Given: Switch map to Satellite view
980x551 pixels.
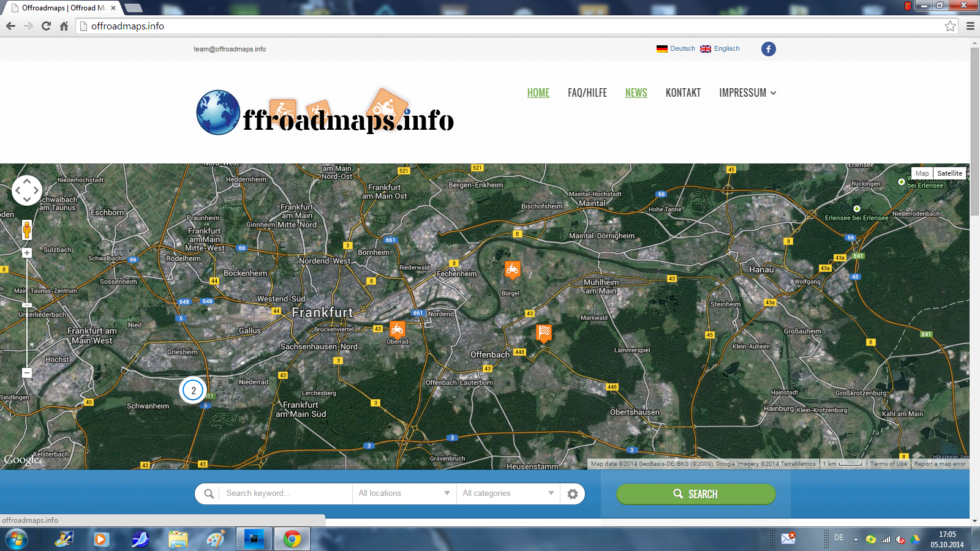Looking at the screenshot, I should click(949, 173).
